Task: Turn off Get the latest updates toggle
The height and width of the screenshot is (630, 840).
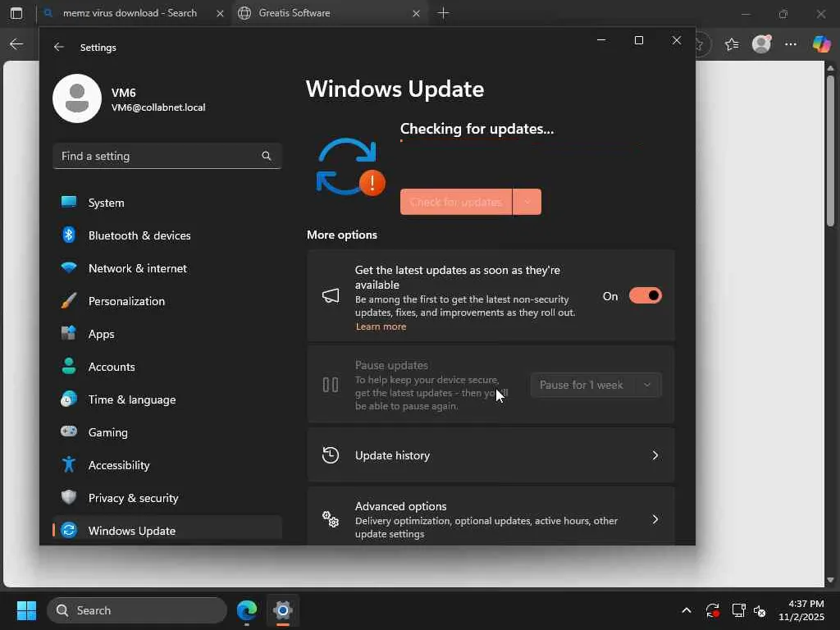Action: (645, 295)
